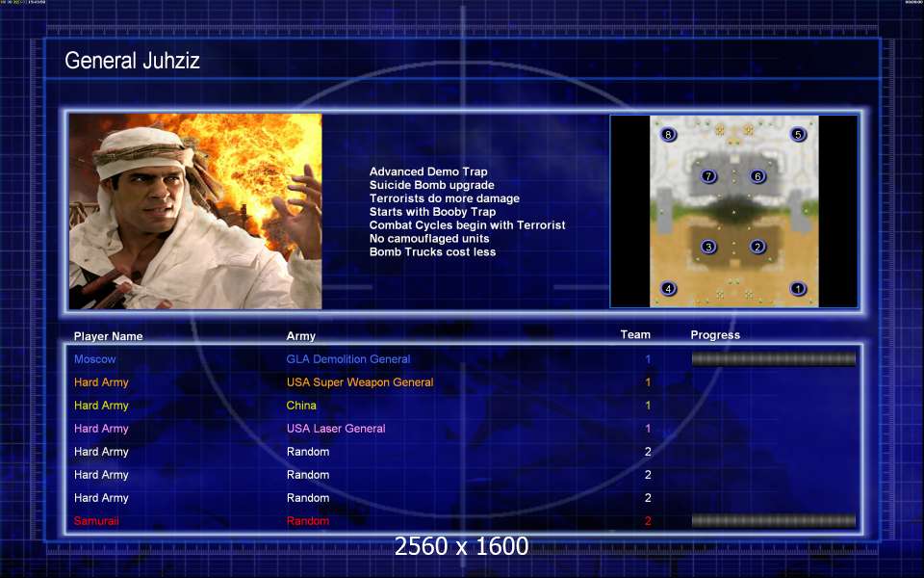Select 'USA Laser General' army entry
Image resolution: width=924 pixels, height=578 pixels.
(x=336, y=428)
